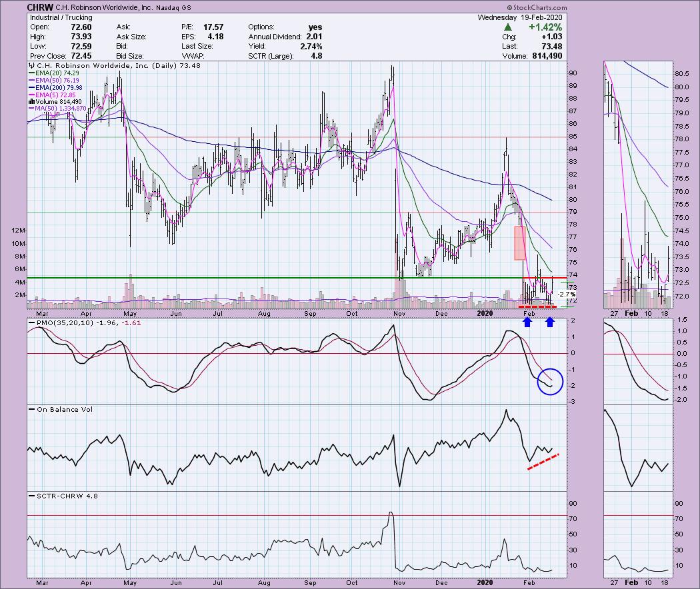Click the 80.5 price label in zoom panel

pyautogui.click(x=682, y=73)
